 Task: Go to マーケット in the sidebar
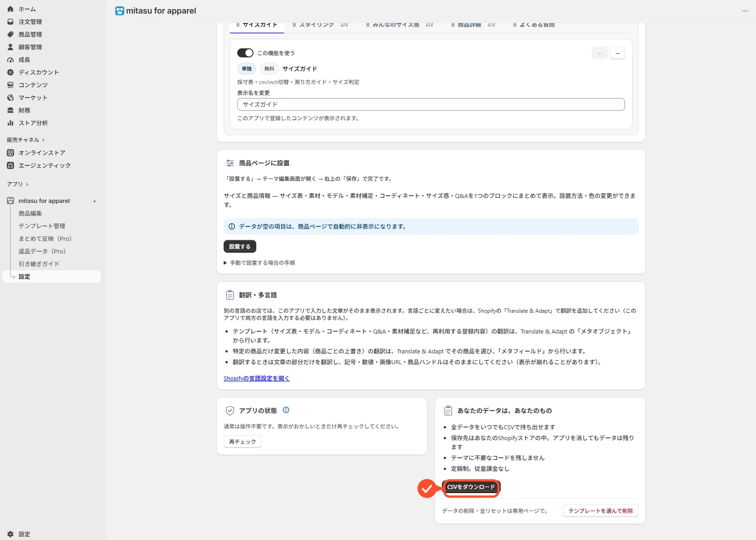tap(33, 98)
